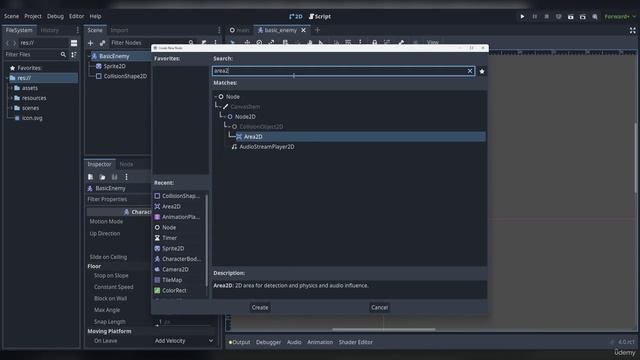This screenshot has height=360, width=640.
Task: Switch to the 2D workspace
Action: click(x=296, y=16)
